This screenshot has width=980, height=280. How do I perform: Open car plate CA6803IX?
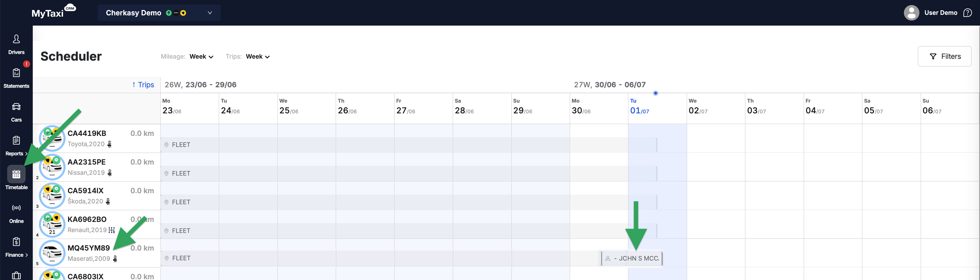(x=85, y=277)
